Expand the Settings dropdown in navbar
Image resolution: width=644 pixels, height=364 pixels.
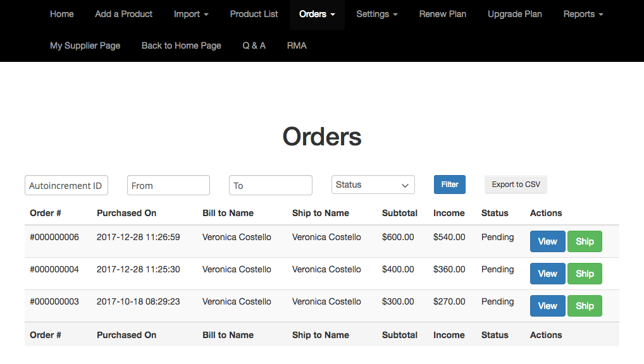pos(376,14)
